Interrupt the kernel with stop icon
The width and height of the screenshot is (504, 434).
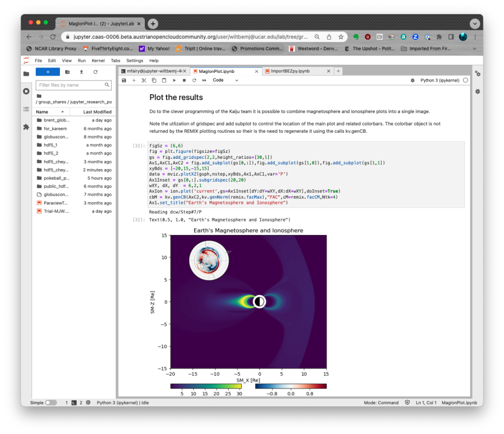coord(184,80)
